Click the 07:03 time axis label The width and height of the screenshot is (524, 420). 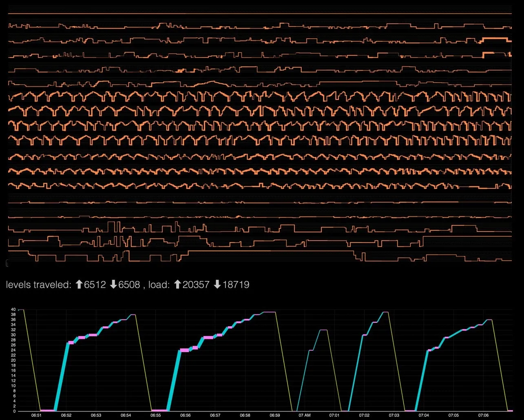[x=394, y=416]
